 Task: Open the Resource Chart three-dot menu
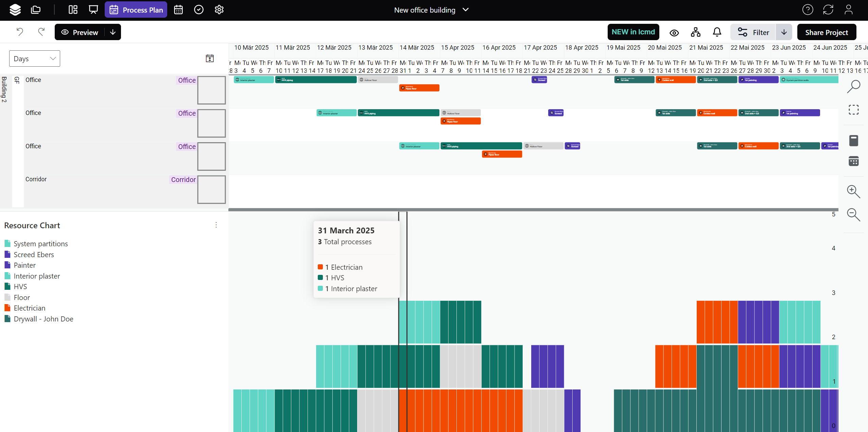(216, 225)
